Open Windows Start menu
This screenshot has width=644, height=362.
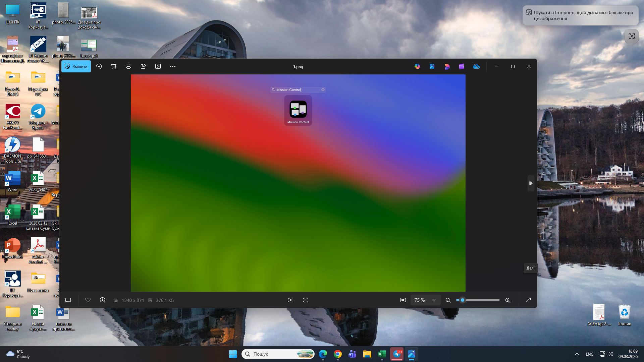click(233, 354)
